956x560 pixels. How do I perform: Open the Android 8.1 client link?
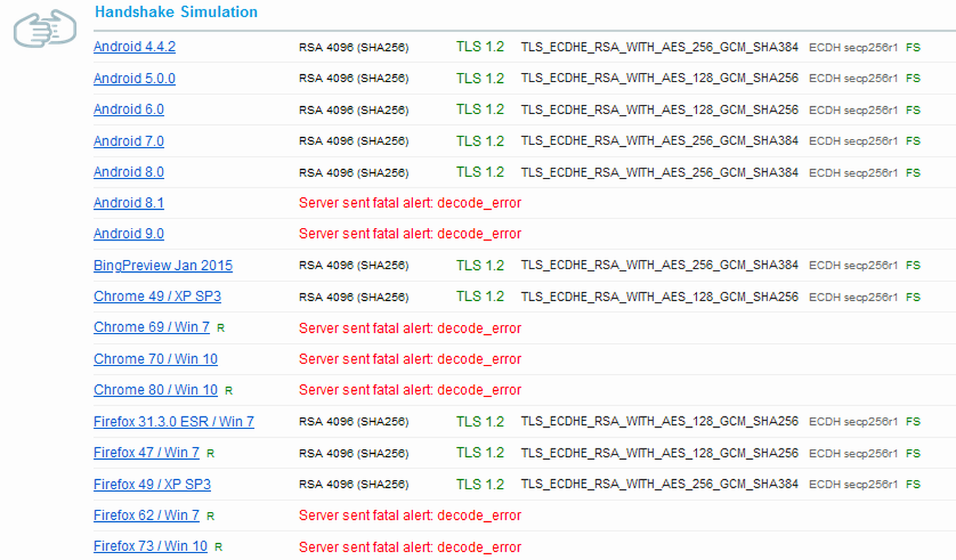pyautogui.click(x=128, y=202)
